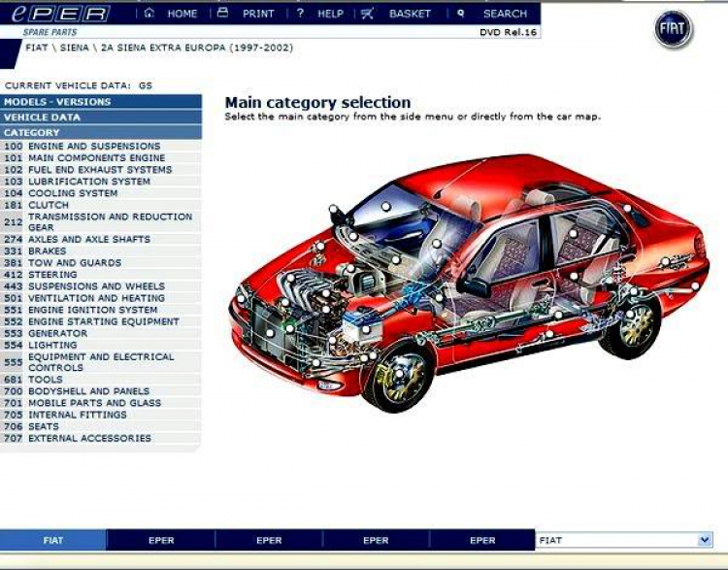Viewport: 728px width, 570px height.
Task: Select category 100 Engine and Suspensions
Action: [x=101, y=146]
